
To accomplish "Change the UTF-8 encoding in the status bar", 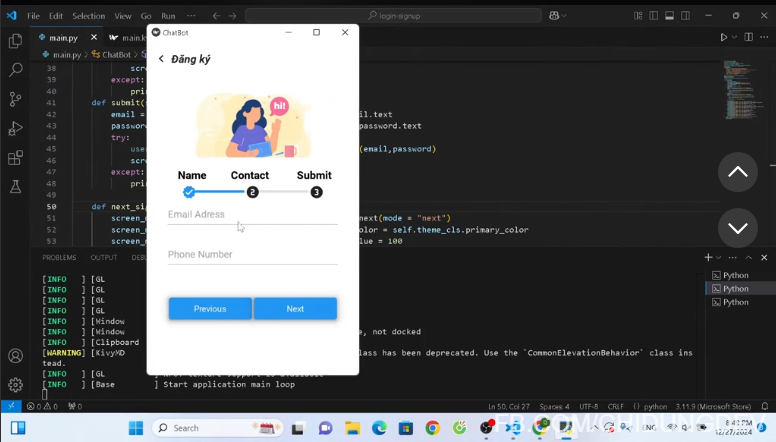I will click(x=588, y=406).
